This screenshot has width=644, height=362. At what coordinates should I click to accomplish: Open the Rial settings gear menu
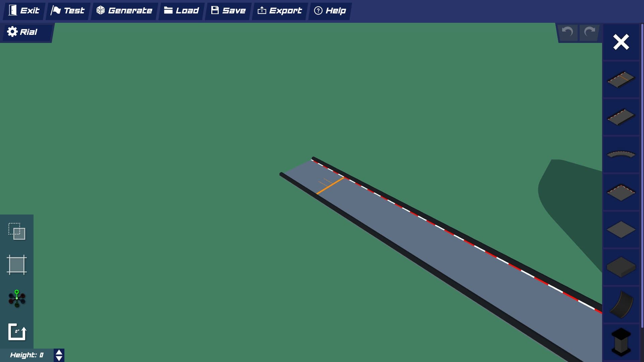pyautogui.click(x=22, y=32)
